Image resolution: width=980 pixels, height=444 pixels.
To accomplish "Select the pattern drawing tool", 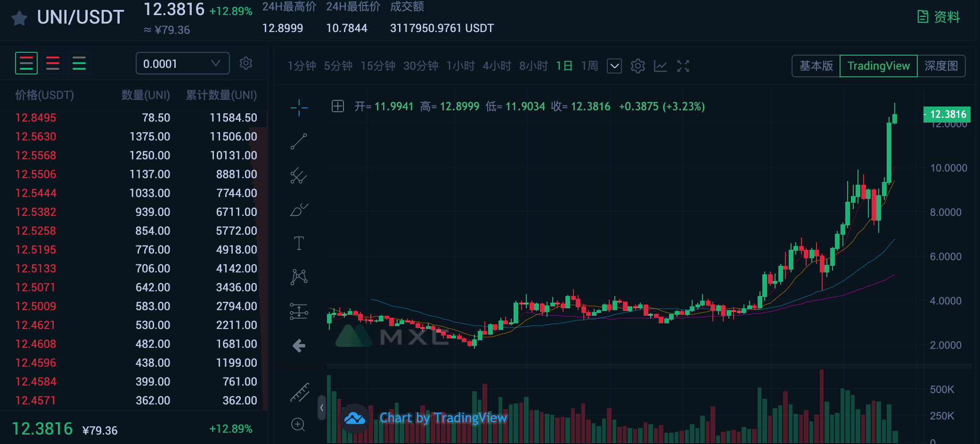I will pos(299,277).
